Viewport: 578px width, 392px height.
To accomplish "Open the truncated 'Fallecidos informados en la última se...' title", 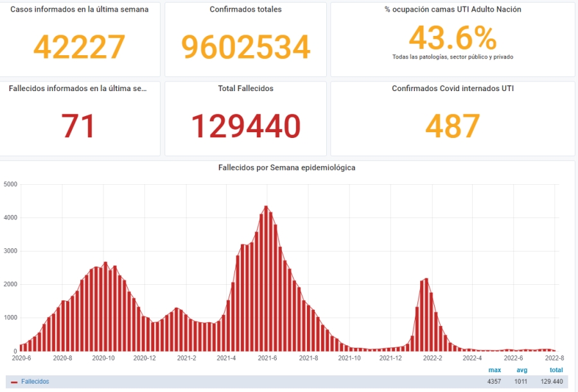I will [x=78, y=89].
